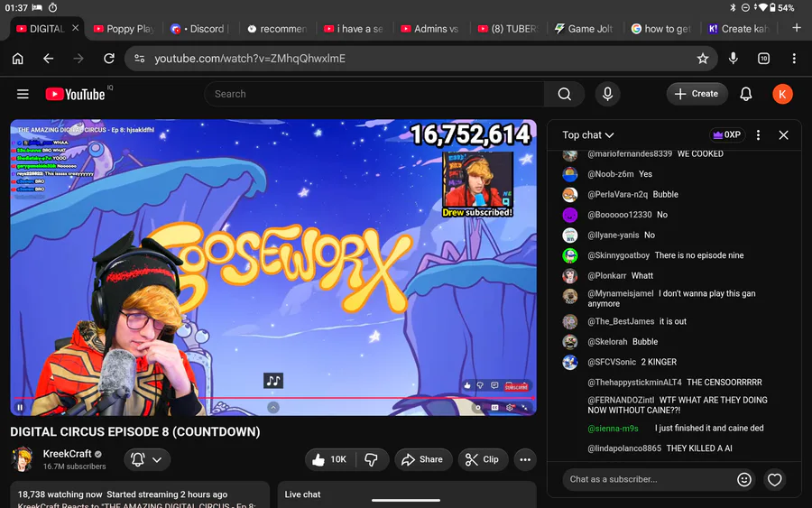Click the Create button
Screen dimensions: 812x508
click(x=697, y=94)
